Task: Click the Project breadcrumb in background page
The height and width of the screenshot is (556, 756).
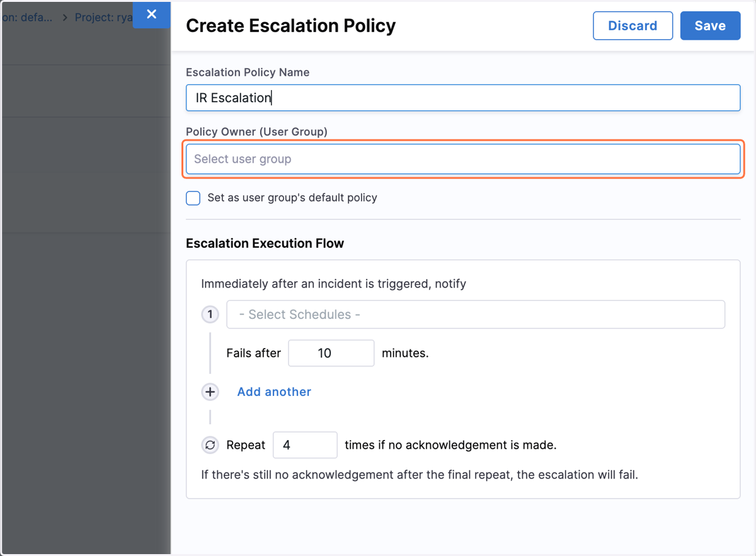Action: (103, 17)
